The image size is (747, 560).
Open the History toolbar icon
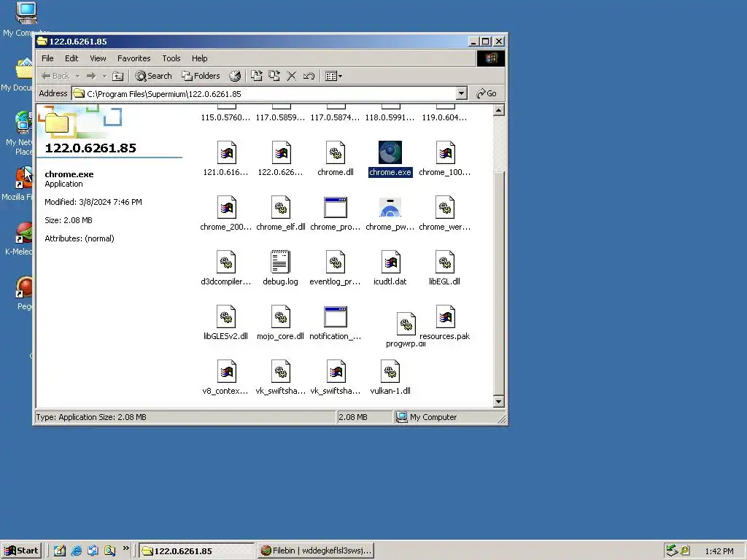pos(235,76)
